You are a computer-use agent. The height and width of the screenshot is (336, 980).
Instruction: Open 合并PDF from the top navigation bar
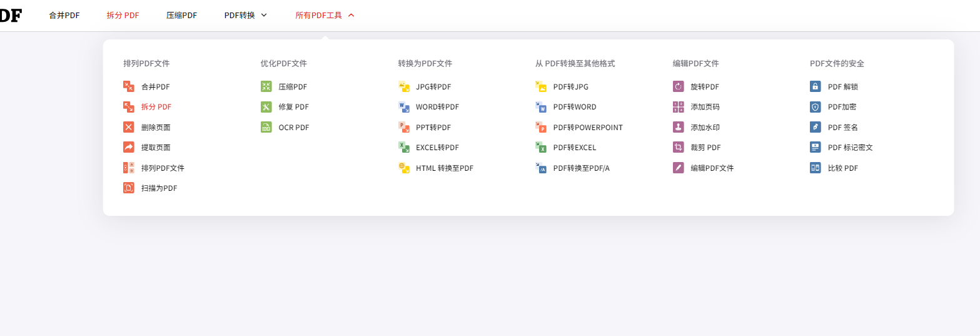64,15
